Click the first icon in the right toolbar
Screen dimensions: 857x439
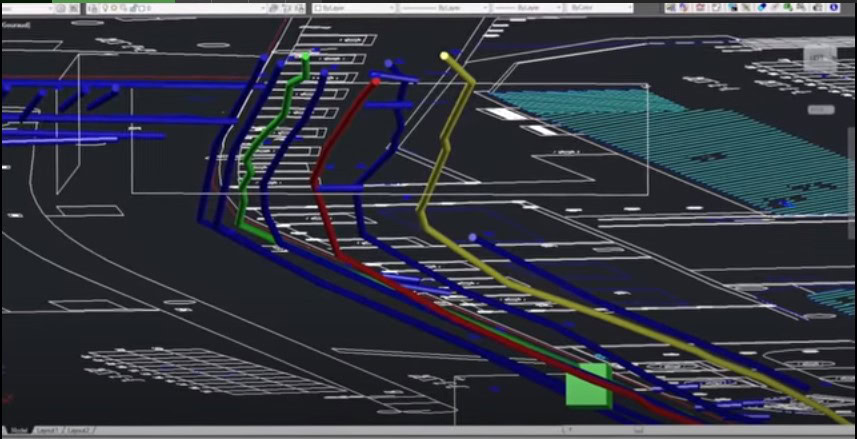coord(670,8)
